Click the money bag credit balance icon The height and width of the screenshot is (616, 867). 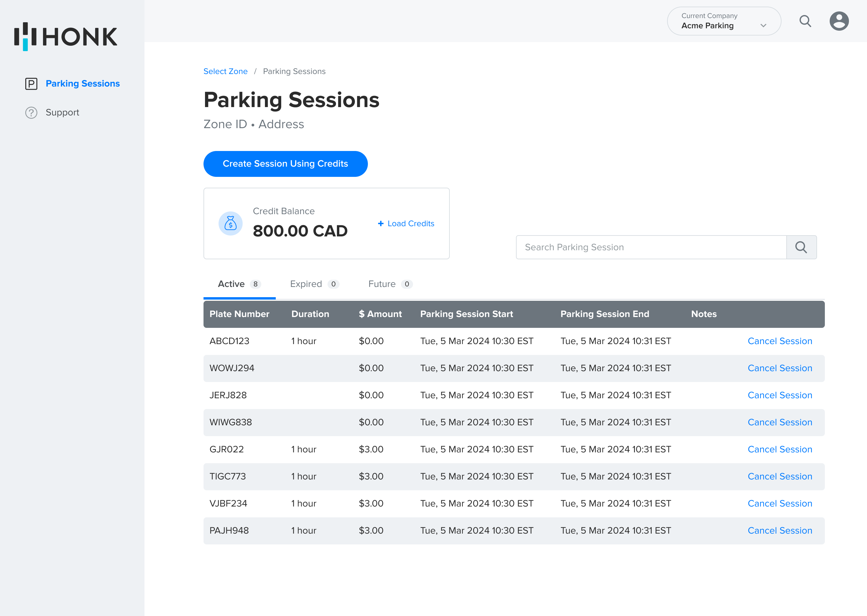[x=230, y=223]
